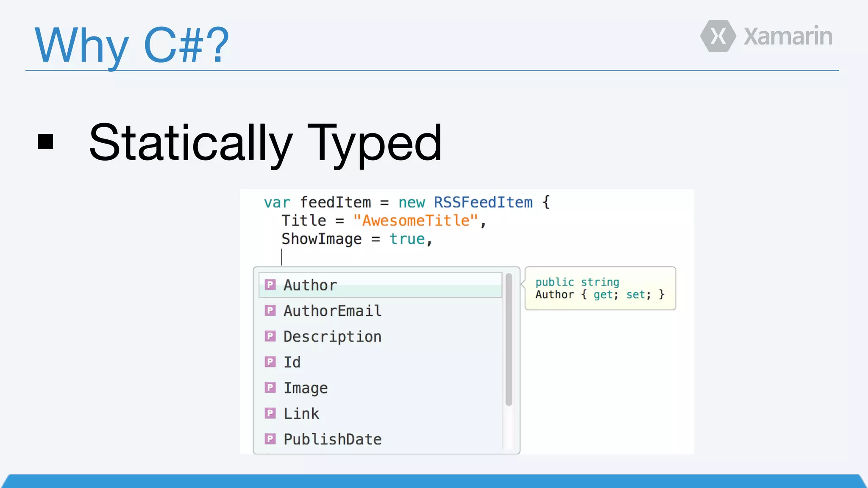Click the Xamarin hexagon logo icon
868x488 pixels.
coord(718,36)
